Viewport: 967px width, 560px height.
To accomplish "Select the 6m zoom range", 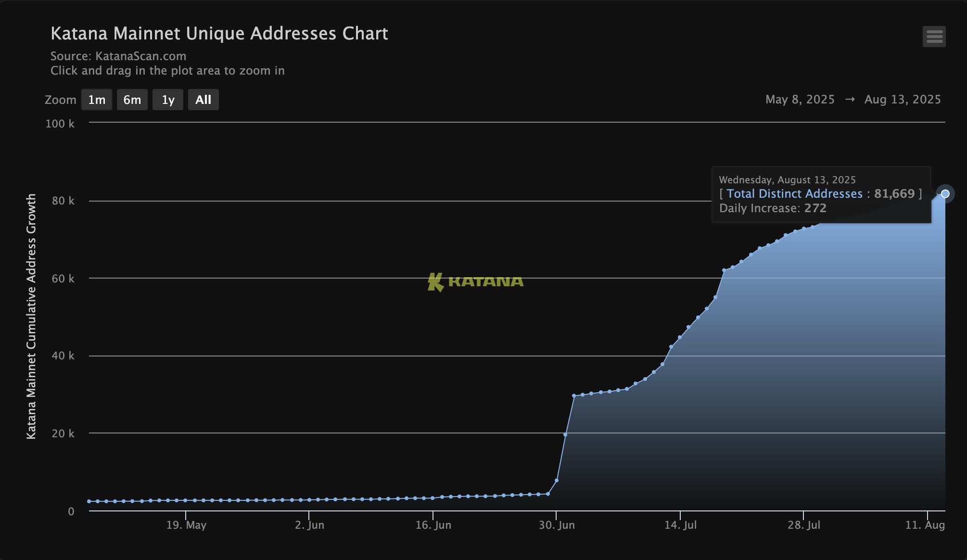I will point(132,100).
